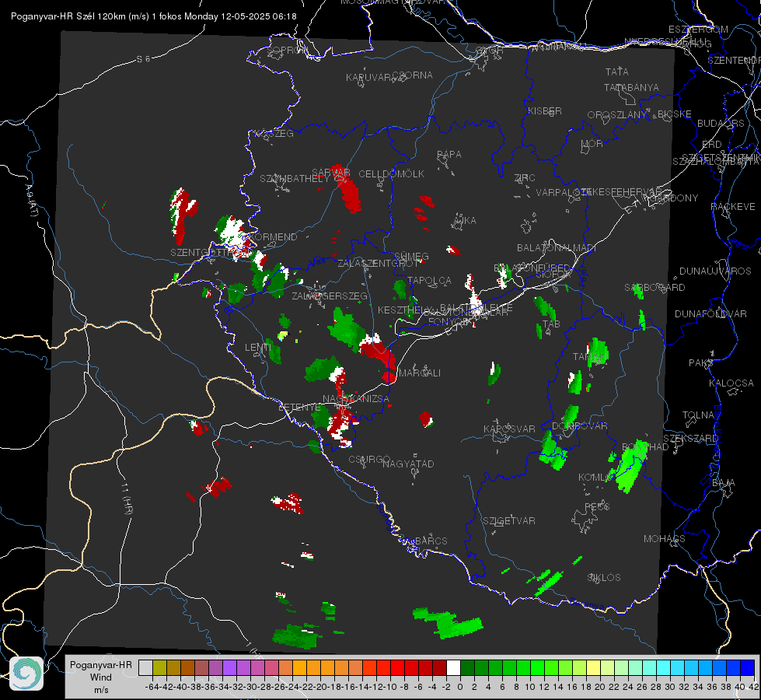Image resolution: width=761 pixels, height=700 pixels.
Task: Select the SÜMEG label
Action: click(x=411, y=257)
